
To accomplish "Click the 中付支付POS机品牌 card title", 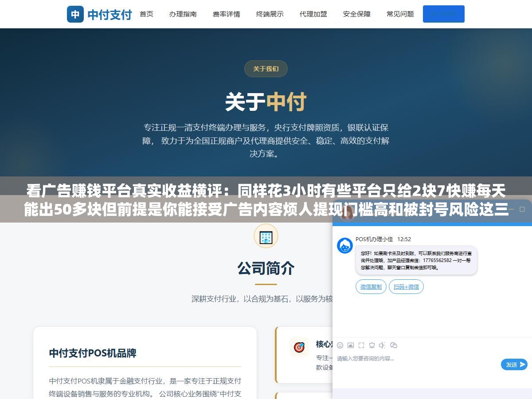I will click(93, 353).
